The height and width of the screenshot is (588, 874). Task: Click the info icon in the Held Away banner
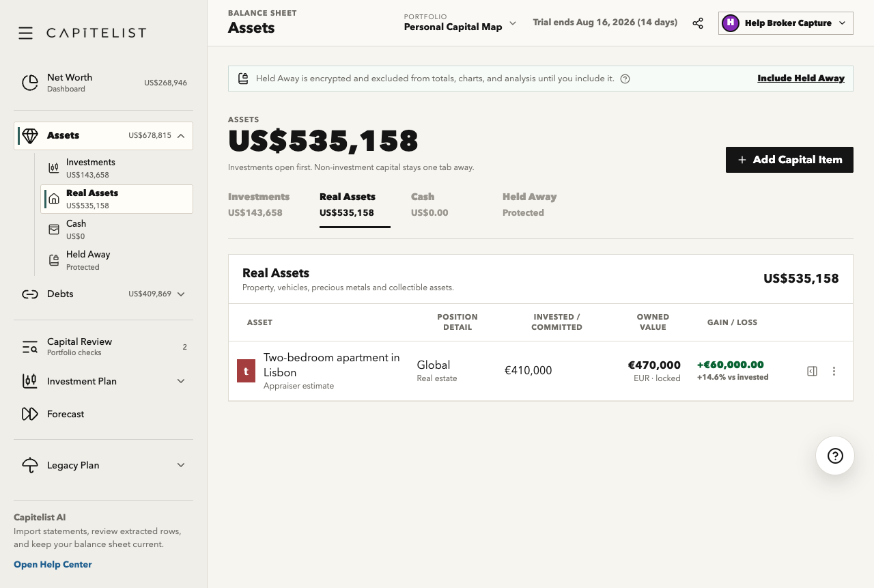(x=625, y=79)
